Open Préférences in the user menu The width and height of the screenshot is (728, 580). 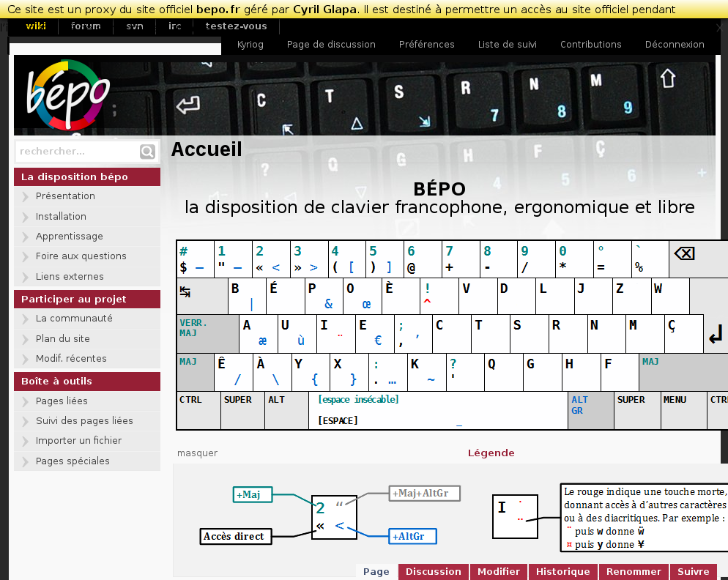click(x=427, y=44)
